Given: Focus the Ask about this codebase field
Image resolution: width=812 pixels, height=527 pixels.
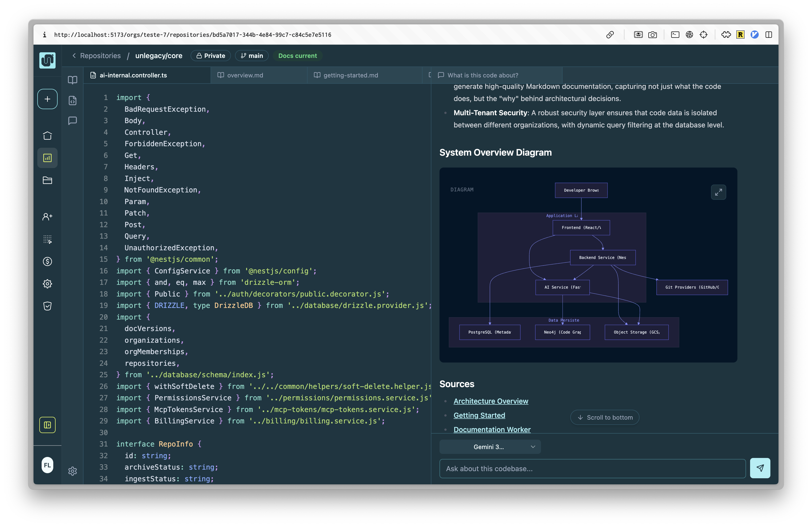Looking at the screenshot, I should click(592, 469).
